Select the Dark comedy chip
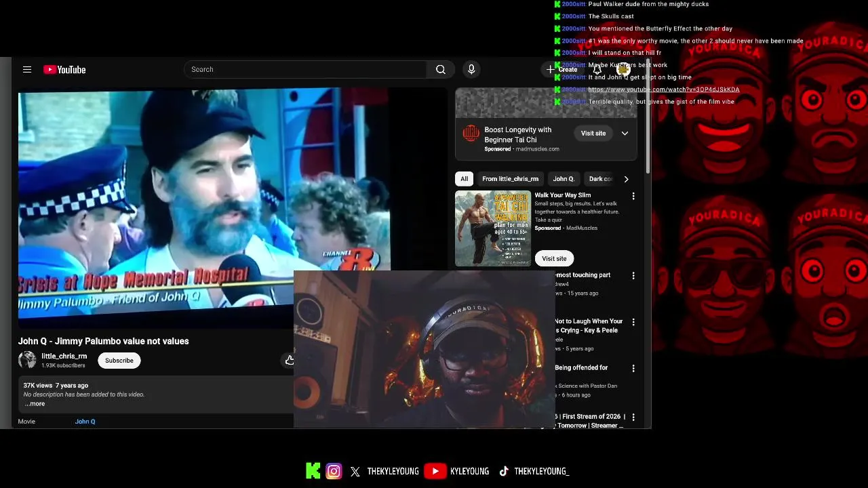868x488 pixels. tap(600, 179)
